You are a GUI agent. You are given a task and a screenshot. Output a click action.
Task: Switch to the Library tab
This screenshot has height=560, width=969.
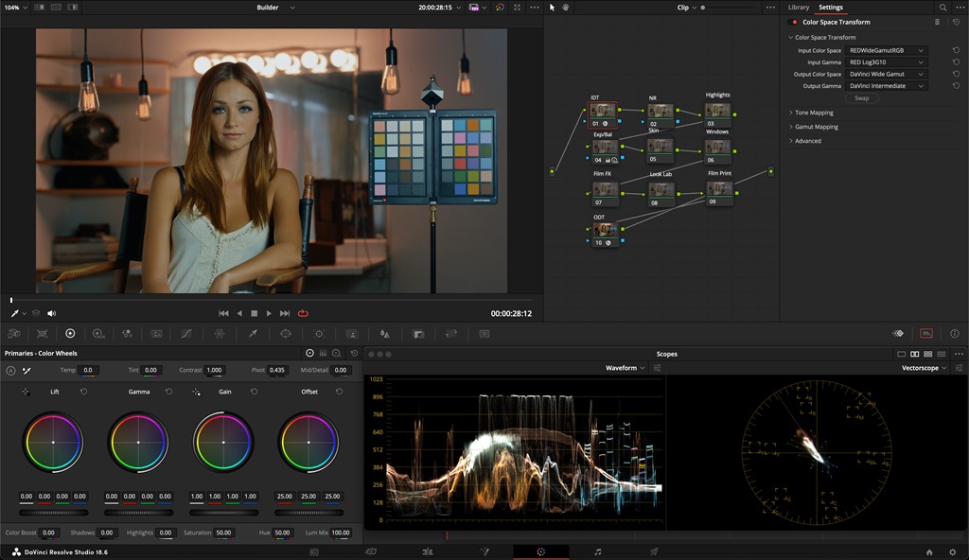point(799,8)
